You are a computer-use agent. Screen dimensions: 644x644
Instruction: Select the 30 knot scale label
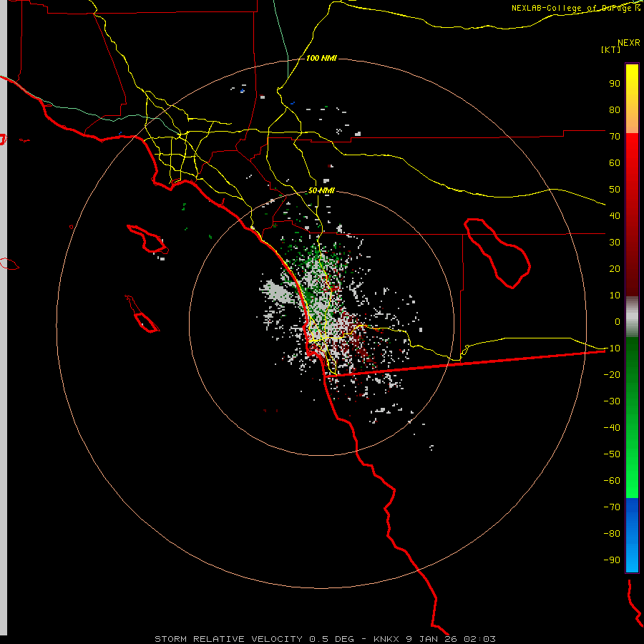point(615,243)
